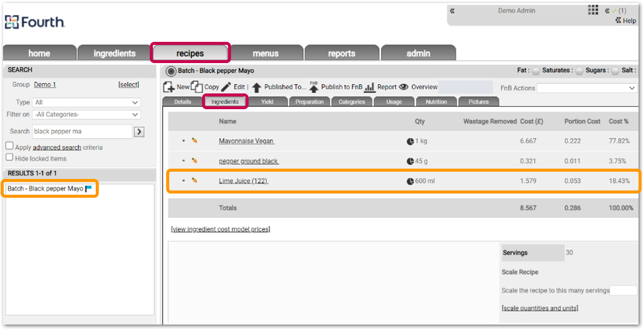Enable Apply advanced search criteria checkbox
Screen dimensions: 644x330
pyautogui.click(x=10, y=146)
